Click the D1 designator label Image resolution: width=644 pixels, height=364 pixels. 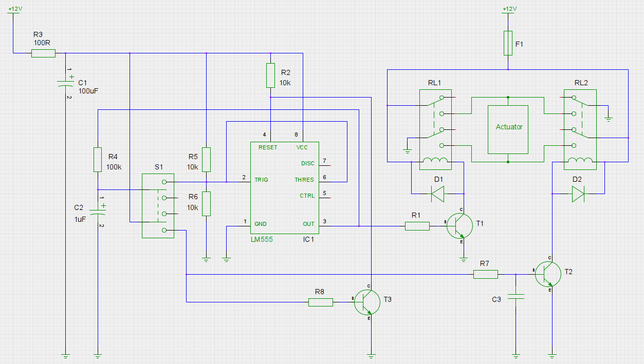[x=438, y=179]
